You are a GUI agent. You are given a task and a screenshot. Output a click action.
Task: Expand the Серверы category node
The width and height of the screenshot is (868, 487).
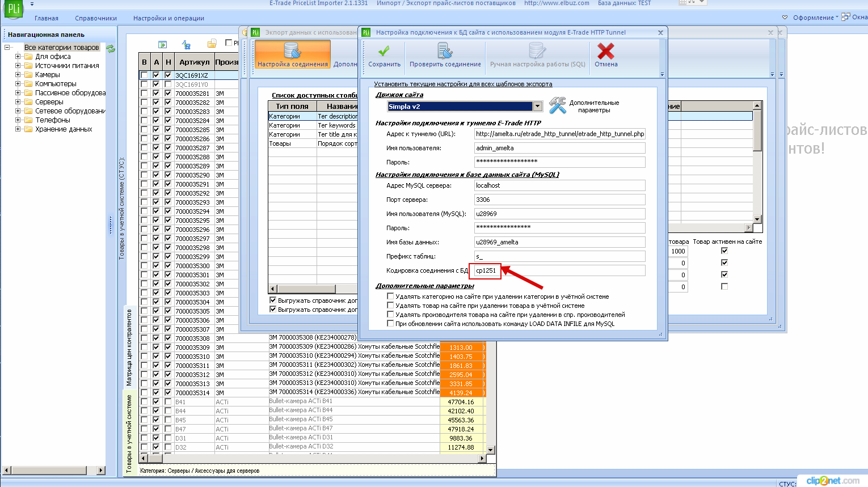point(18,102)
